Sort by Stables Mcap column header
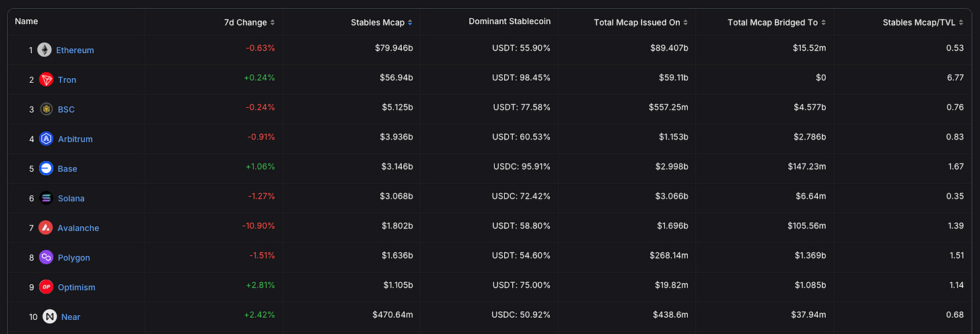 [382, 22]
